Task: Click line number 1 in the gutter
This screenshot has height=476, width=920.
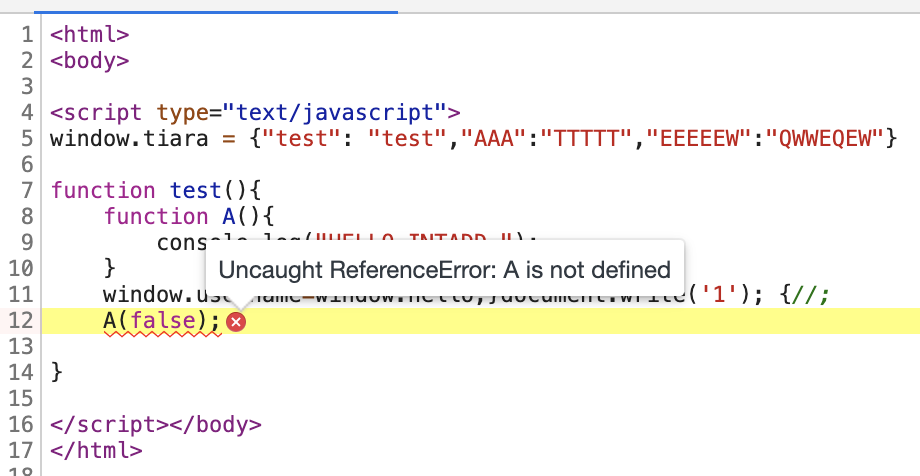Action: tap(28, 35)
